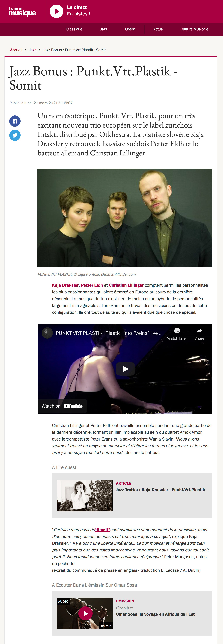
Task: Go to Culture Musicale section
Action: tap(194, 29)
